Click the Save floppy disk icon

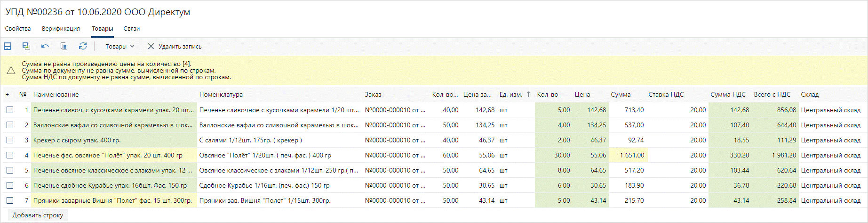tap(8, 46)
